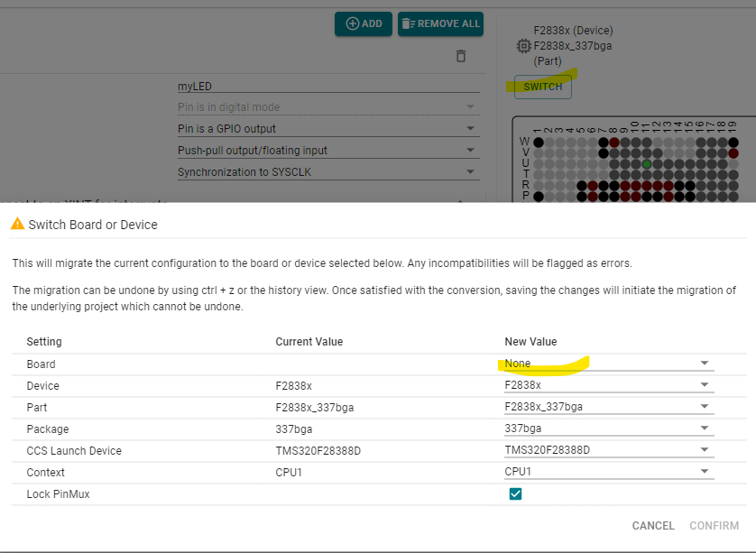The image size is (756, 553).
Task: Click the SWITCH button
Action: coord(543,87)
